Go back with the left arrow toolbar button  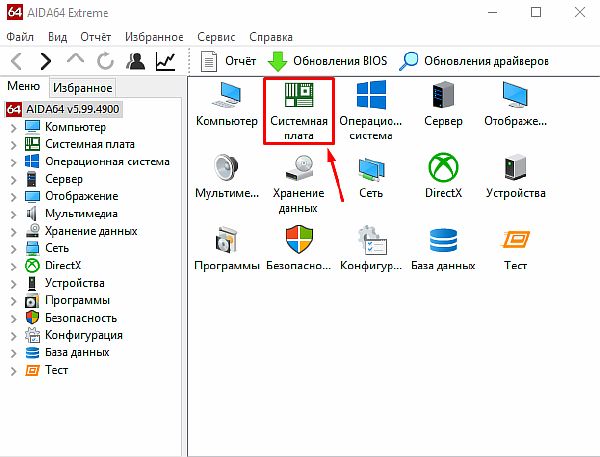click(16, 61)
